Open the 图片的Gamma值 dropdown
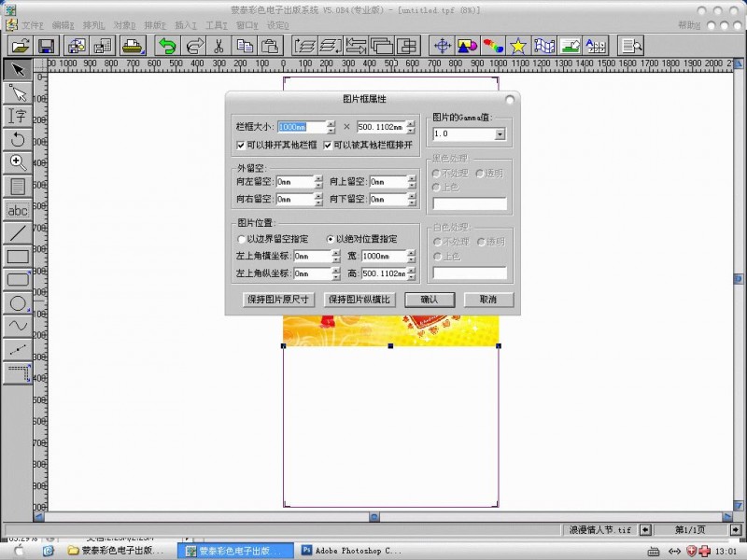The height and width of the screenshot is (560, 747). (500, 134)
